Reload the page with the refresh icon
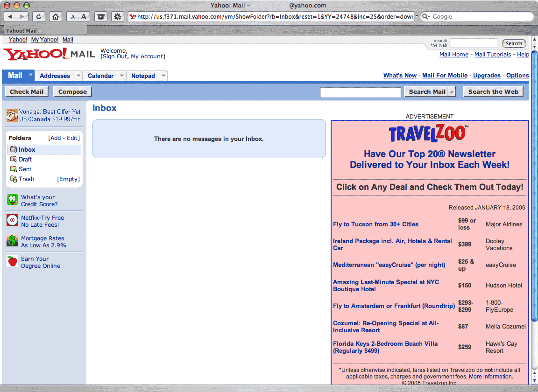The image size is (538, 392). (x=39, y=16)
